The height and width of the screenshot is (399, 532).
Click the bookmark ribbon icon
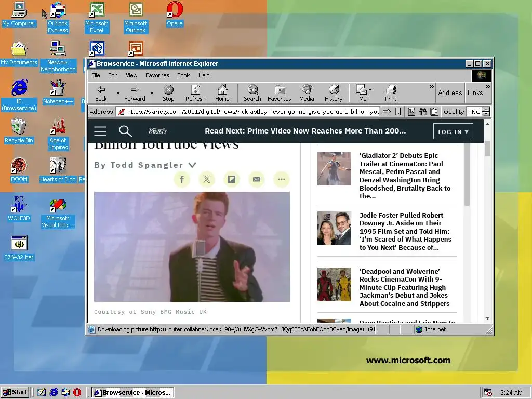(x=398, y=112)
